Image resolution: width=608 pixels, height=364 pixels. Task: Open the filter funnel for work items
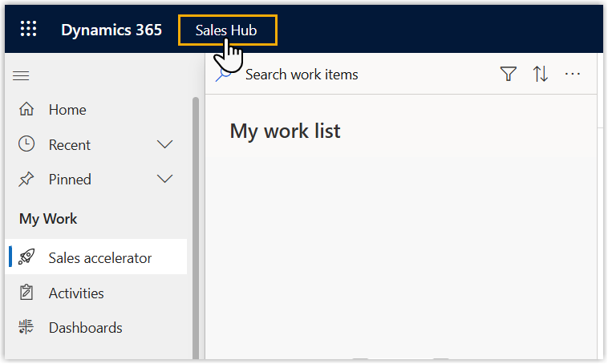[x=508, y=75]
